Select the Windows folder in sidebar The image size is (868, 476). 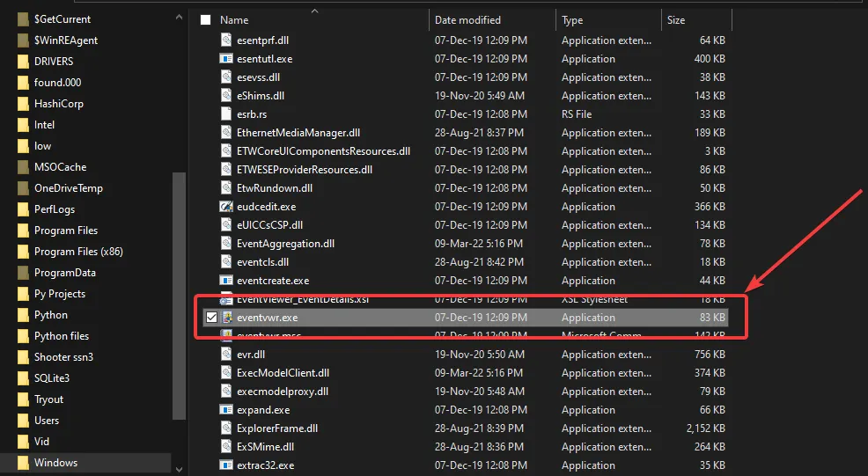tap(55, 463)
